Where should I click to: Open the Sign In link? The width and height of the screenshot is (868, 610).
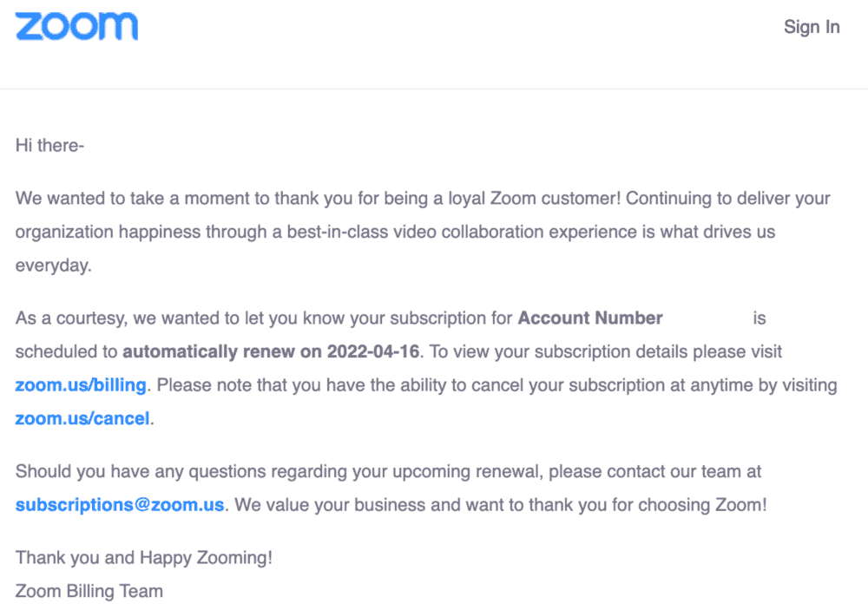click(x=812, y=27)
